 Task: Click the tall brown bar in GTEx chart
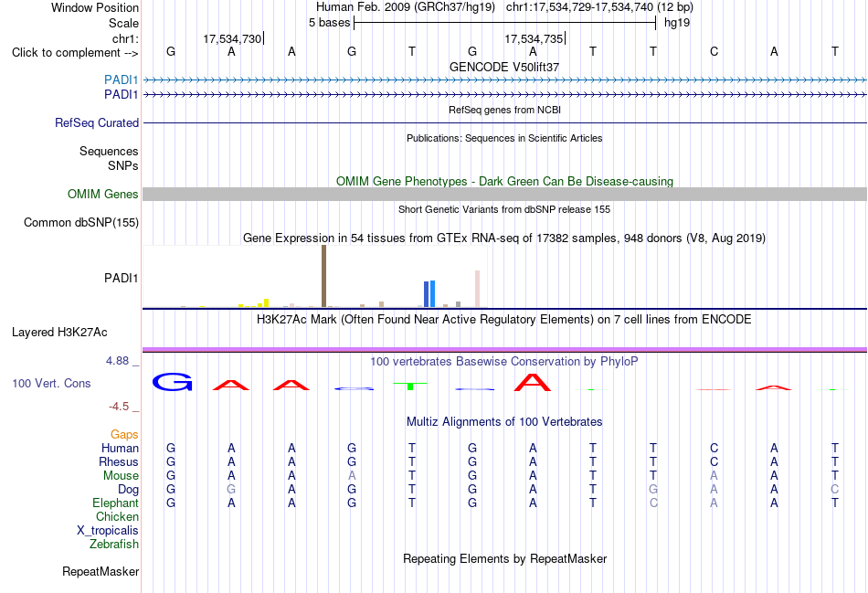[x=323, y=276]
